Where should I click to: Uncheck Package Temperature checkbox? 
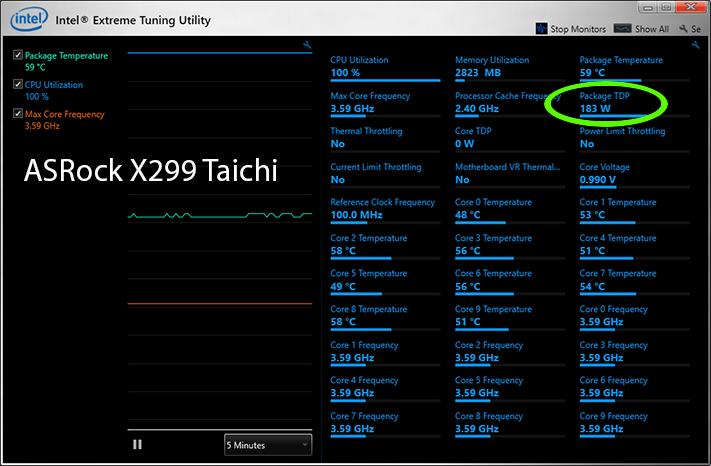(x=18, y=55)
